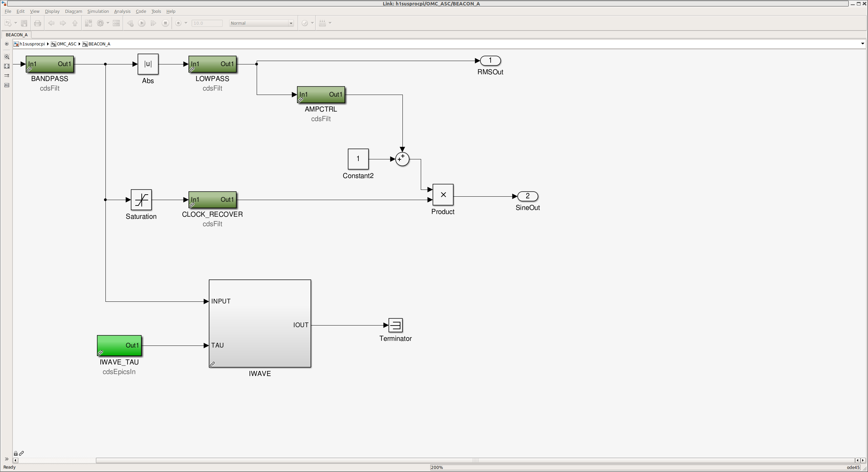Screen dimensions: 868x472
Task: Expand the Record options dropdown arrow
Action: click(186, 23)
